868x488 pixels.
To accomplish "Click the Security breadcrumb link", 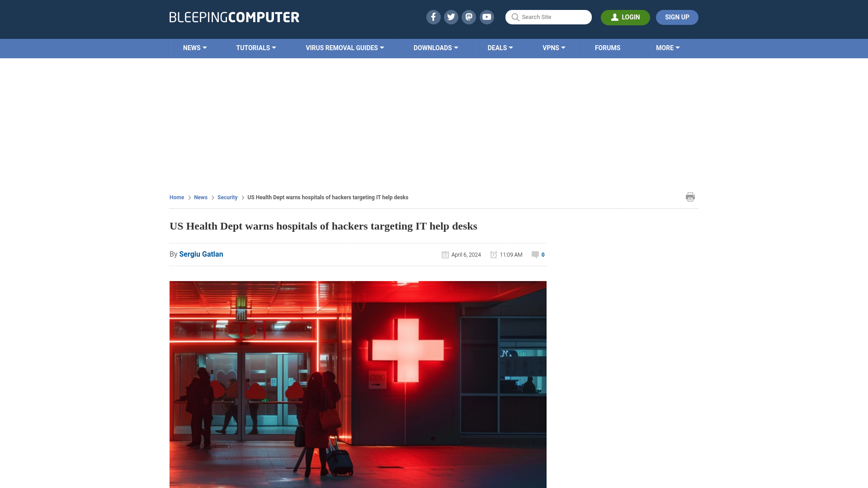I will (227, 197).
